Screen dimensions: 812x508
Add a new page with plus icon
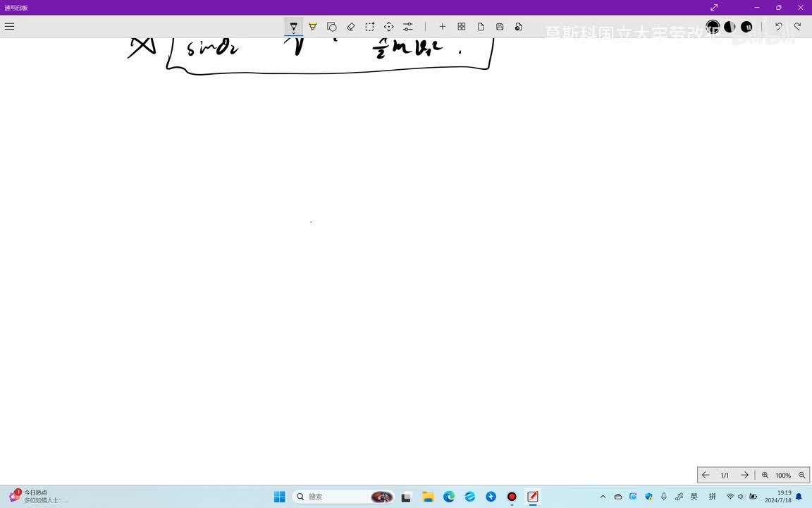click(x=442, y=26)
